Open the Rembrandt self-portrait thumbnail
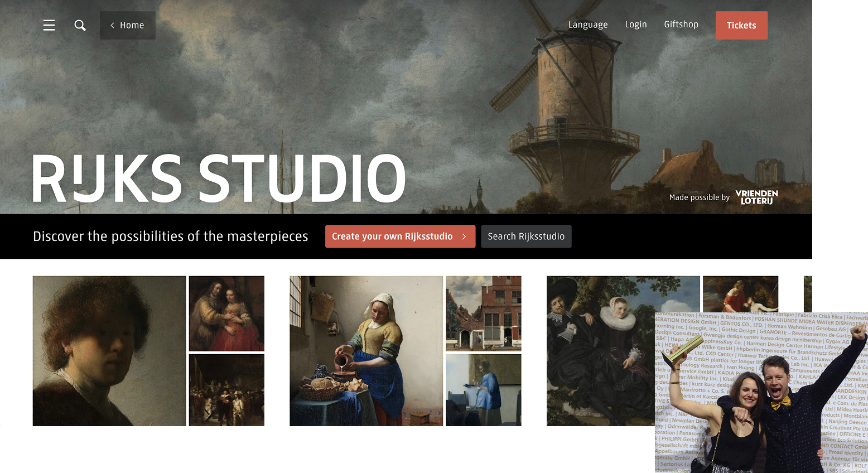 pos(109,351)
